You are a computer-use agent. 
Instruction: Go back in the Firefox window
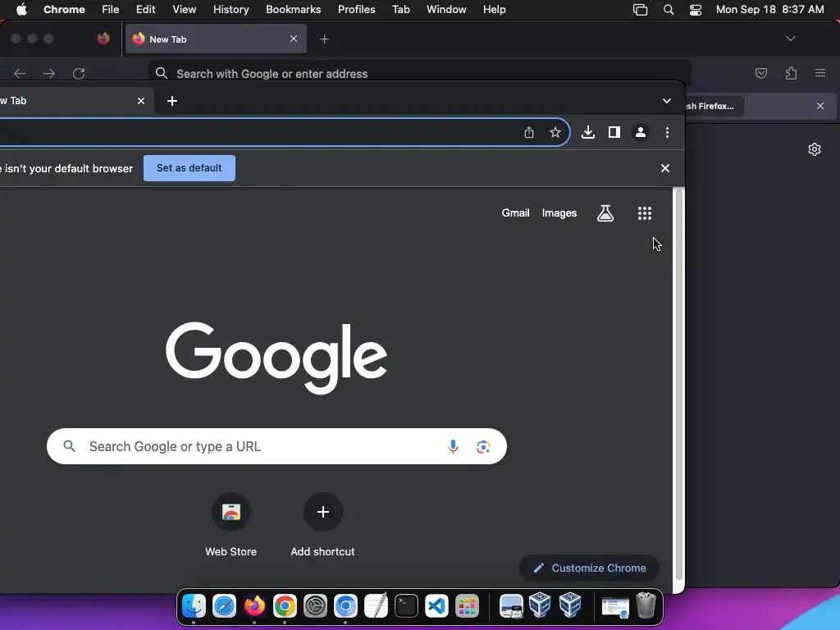click(20, 73)
